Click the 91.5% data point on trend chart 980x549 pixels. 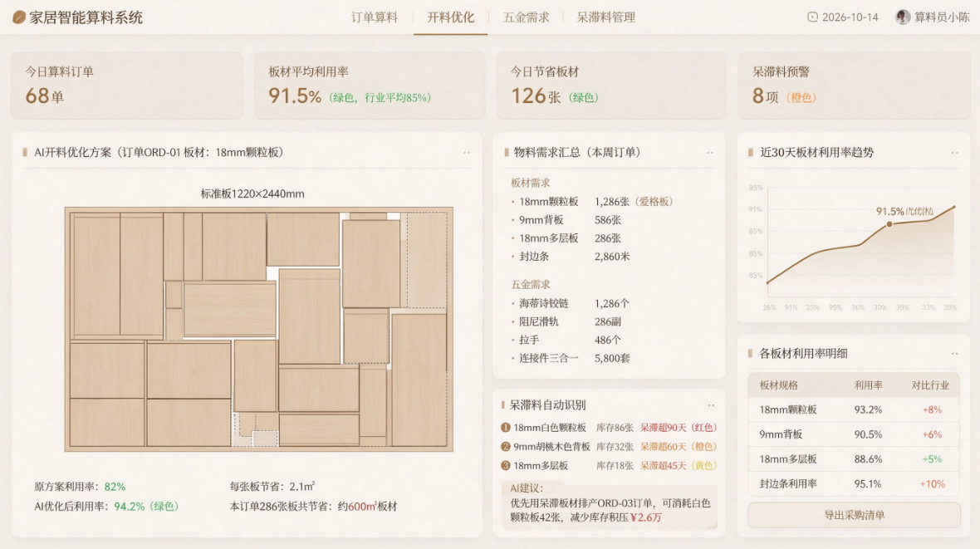click(889, 224)
